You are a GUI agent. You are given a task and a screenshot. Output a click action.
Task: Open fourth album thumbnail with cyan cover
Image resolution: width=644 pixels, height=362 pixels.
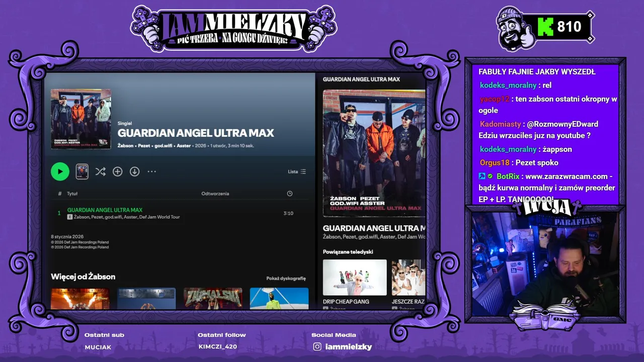(279, 298)
